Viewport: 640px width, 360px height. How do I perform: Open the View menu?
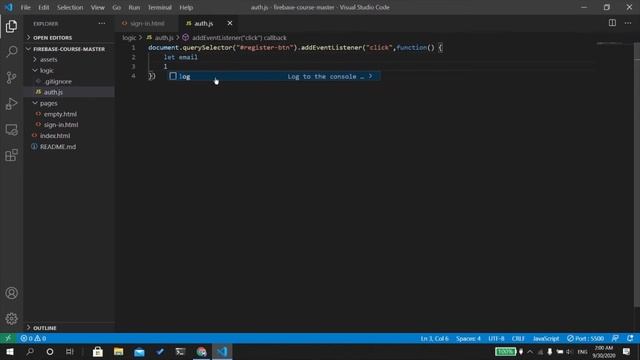tap(97, 7)
